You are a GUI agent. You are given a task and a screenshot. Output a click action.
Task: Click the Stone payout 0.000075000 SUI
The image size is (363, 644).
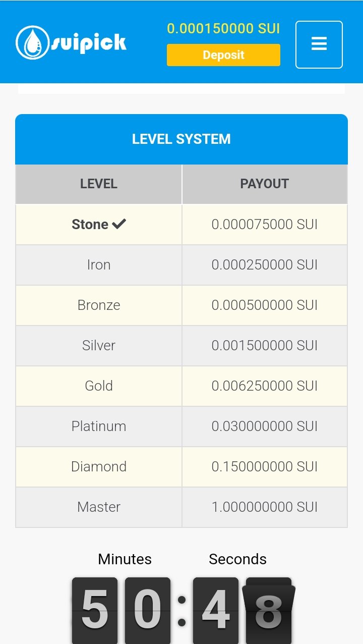click(x=264, y=224)
